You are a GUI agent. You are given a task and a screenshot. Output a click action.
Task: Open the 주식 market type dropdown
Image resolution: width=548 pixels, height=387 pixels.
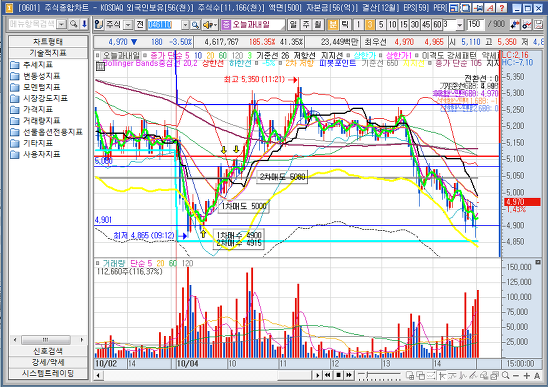pos(129,25)
